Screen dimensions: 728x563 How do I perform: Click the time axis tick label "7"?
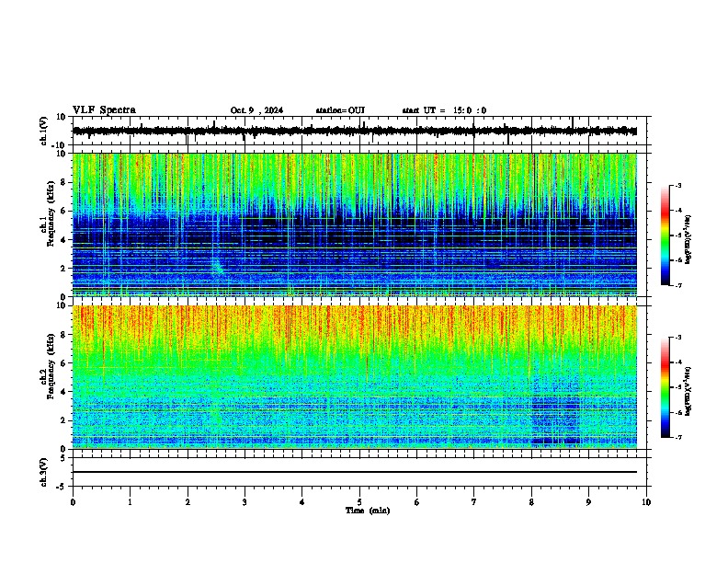click(474, 502)
